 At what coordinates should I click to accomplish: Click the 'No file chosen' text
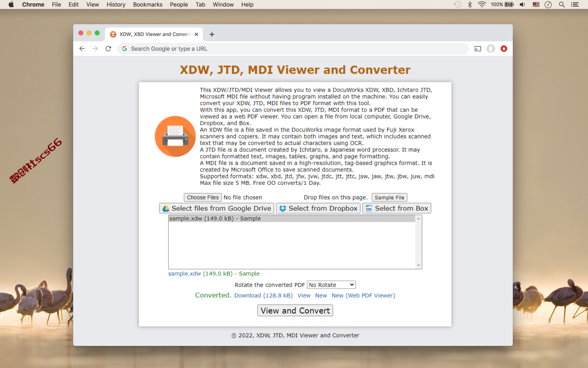coord(243,197)
